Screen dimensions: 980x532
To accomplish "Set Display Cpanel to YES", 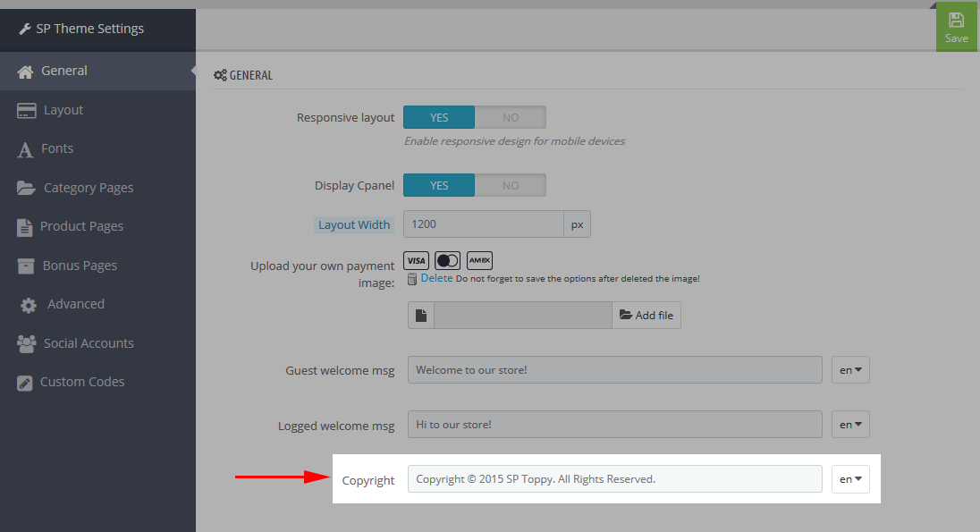I will (x=439, y=186).
